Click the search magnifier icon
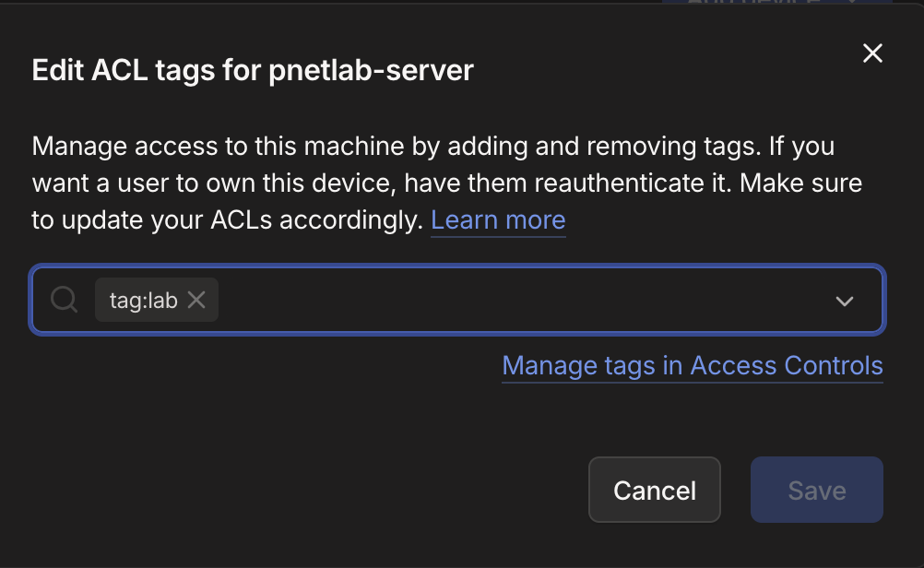The height and width of the screenshot is (568, 924). pyautogui.click(x=64, y=300)
